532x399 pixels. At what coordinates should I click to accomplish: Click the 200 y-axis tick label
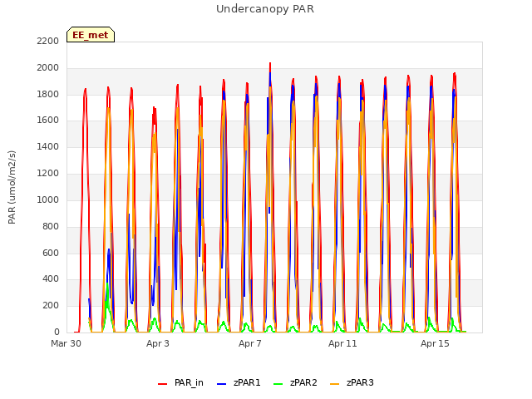coord(51,306)
